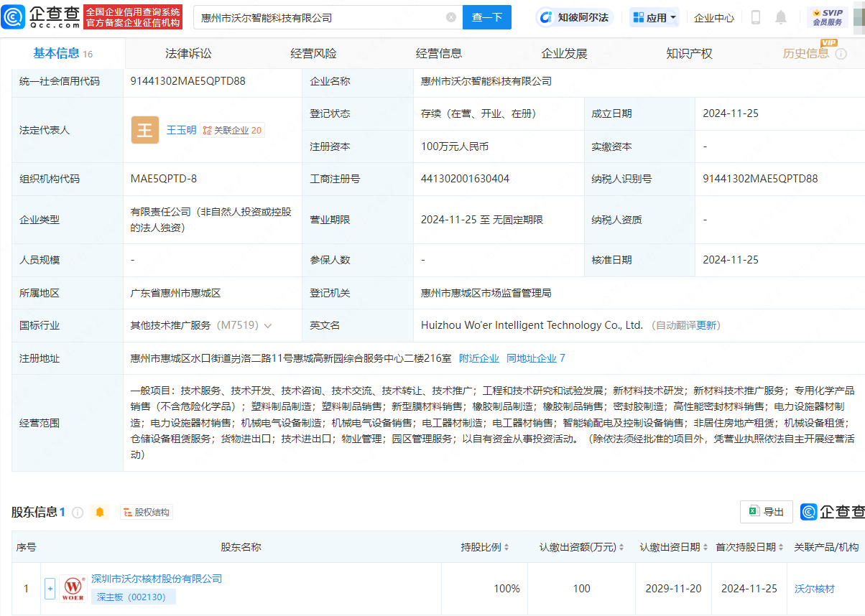Open the 法律诉讼 tab
Screen dimensions: 865x616
tap(188, 54)
